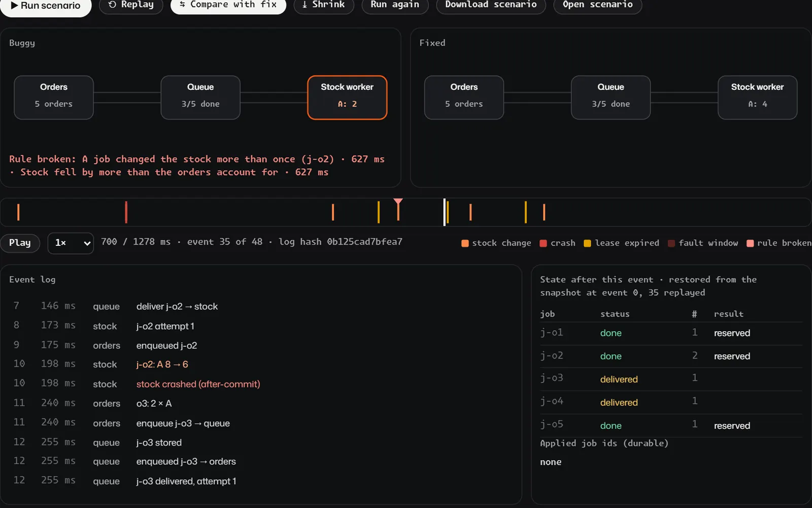
Task: Click the orange stock change legend swatch
Action: (x=465, y=243)
